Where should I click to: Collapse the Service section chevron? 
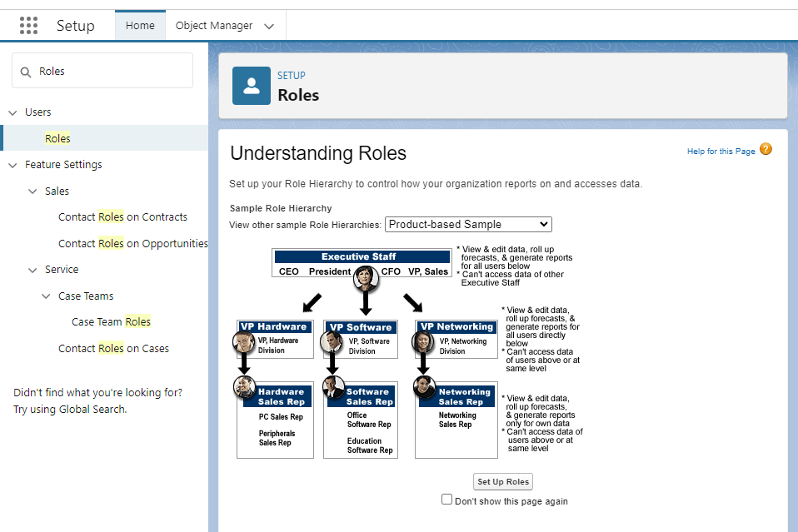pos(32,270)
